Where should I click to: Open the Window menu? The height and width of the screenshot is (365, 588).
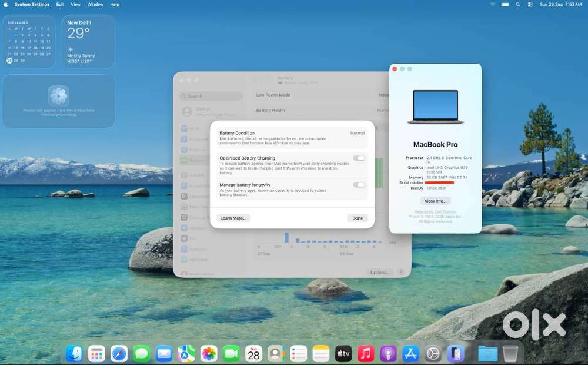pyautogui.click(x=95, y=4)
